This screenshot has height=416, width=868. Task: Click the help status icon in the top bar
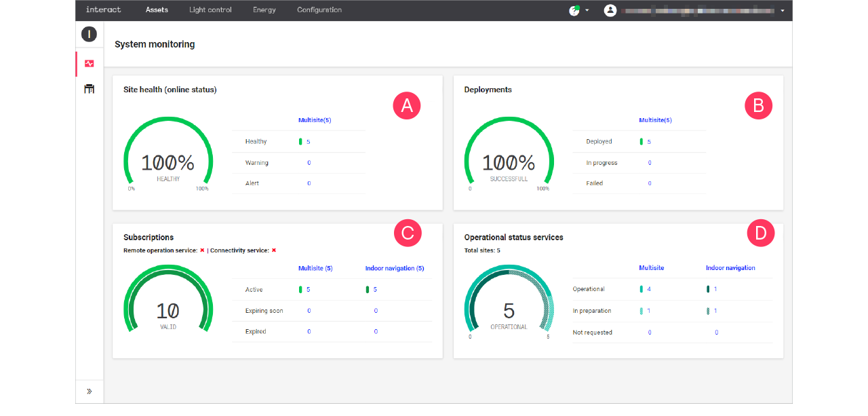[574, 10]
